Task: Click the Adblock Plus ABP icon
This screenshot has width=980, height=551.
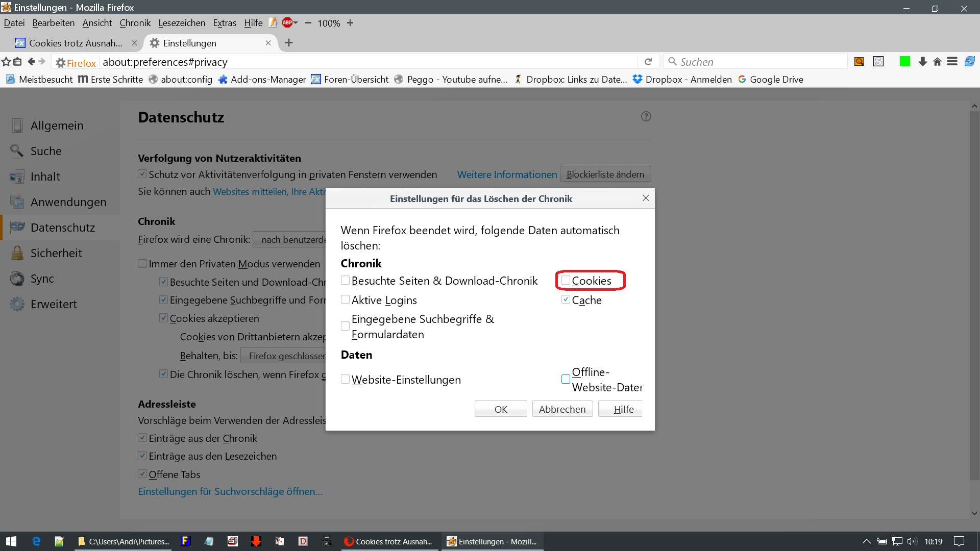Action: tap(287, 22)
